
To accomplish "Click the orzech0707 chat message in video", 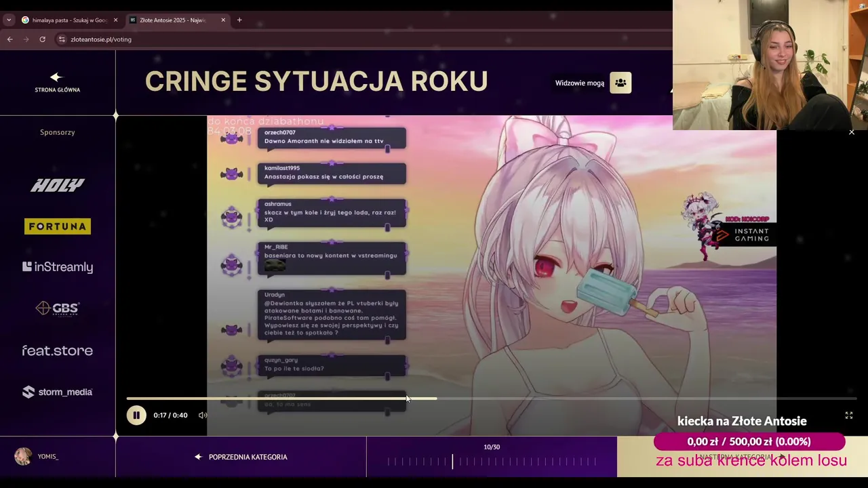I will tap(332, 138).
